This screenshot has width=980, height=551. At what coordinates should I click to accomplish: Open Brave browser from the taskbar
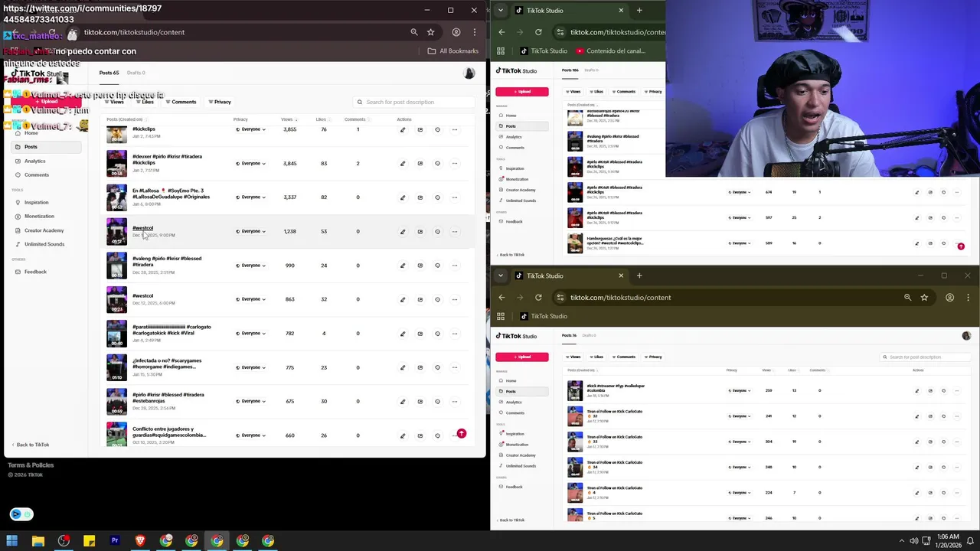click(x=140, y=541)
